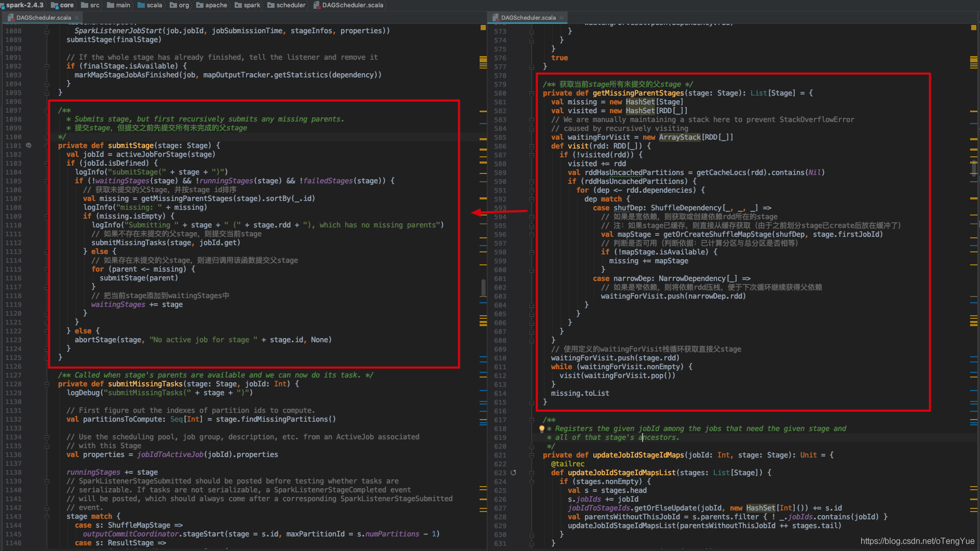This screenshot has width=980, height=551.
Task: Open the main folder breadcrumb
Action: 118,5
